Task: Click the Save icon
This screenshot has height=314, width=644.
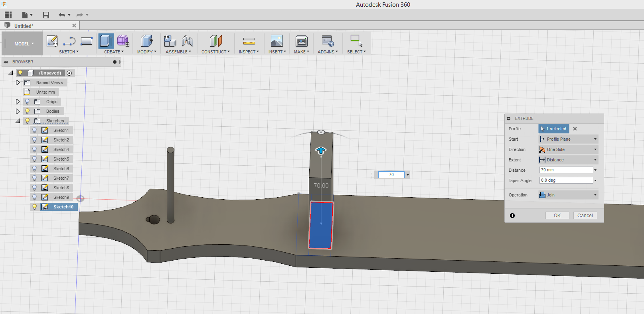Action: [46, 15]
